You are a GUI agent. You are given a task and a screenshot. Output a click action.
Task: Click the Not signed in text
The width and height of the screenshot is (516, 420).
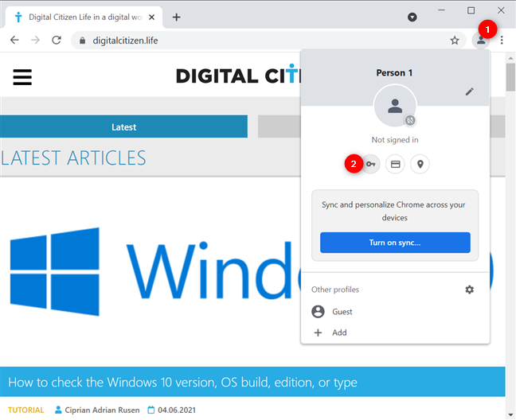[395, 140]
